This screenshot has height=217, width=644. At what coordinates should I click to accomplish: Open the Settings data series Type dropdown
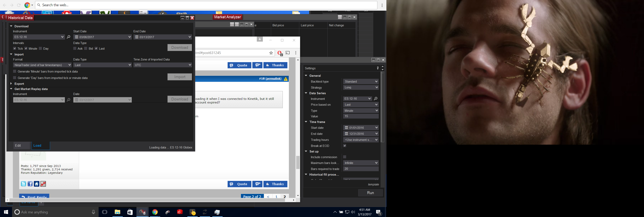click(361, 111)
